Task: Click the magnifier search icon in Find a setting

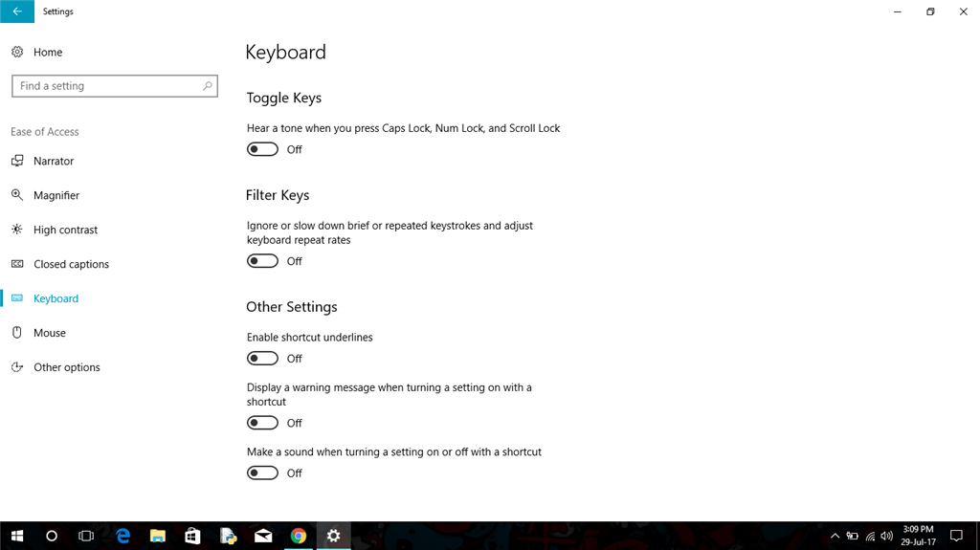Action: 208,86
